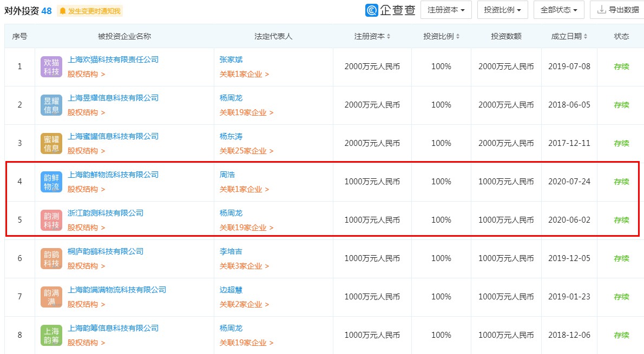This screenshot has height=354, width=644.
Task: View 股权结构 for 上海欢猫科技
Action: pos(86,74)
